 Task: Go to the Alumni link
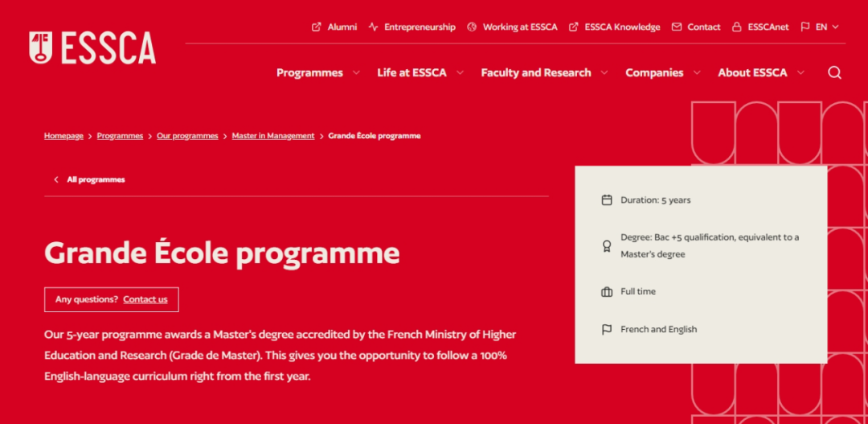pyautogui.click(x=342, y=27)
